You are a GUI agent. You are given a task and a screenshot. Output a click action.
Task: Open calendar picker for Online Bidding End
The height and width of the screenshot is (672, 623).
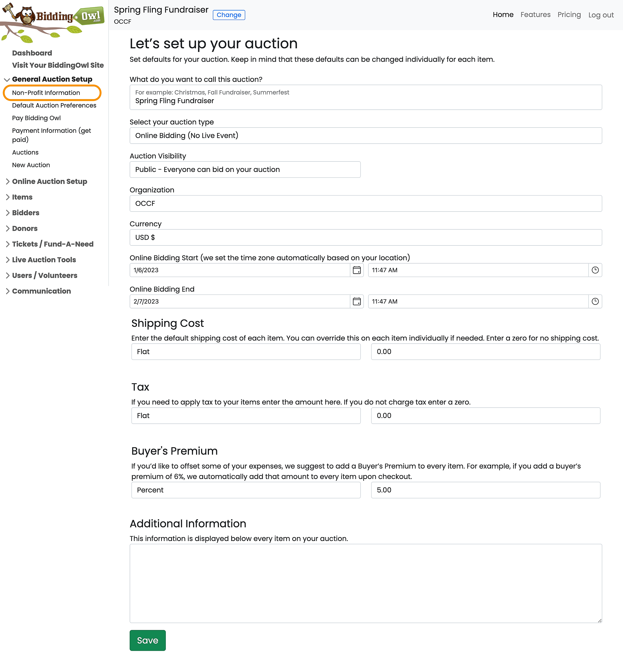pos(357,301)
